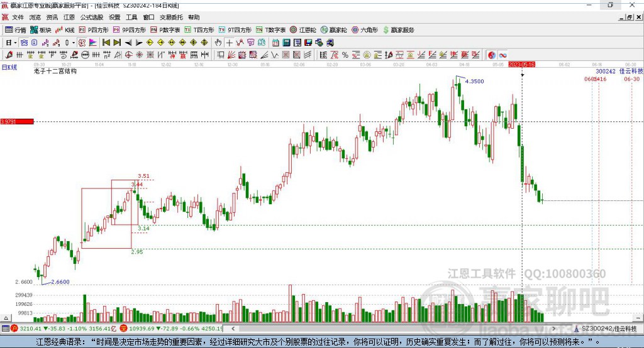The image size is (644, 348).
Task: Click the red 3.9791 price label
Action: (x=17, y=121)
